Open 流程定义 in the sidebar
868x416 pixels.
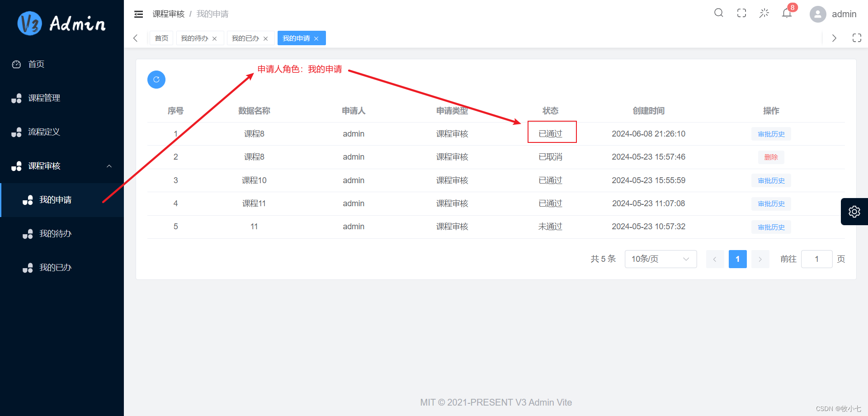click(x=62, y=132)
